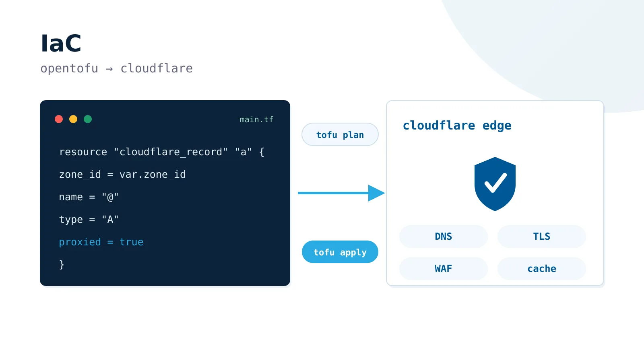Image resolution: width=644 pixels, height=362 pixels.
Task: Click the 'cloudflare edge' heading
Action: 457,126
